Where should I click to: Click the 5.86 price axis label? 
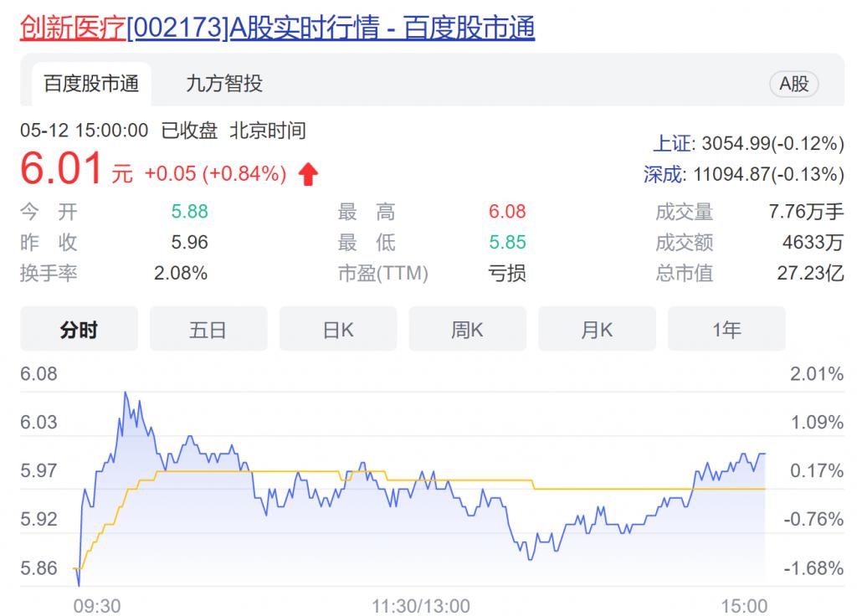coord(38,568)
